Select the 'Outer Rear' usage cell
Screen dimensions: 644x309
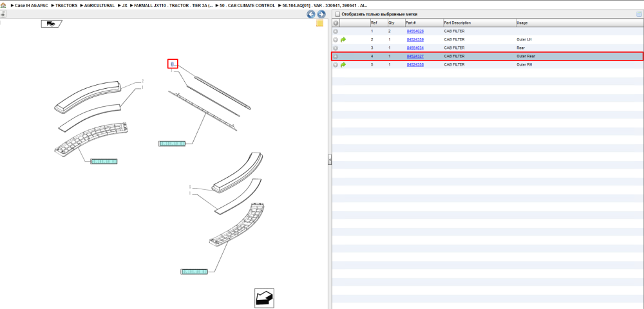[526, 56]
